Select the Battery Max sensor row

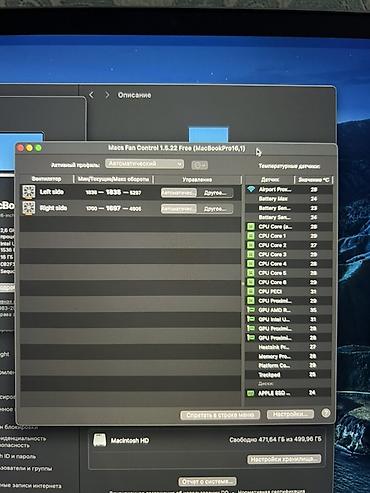289,199
